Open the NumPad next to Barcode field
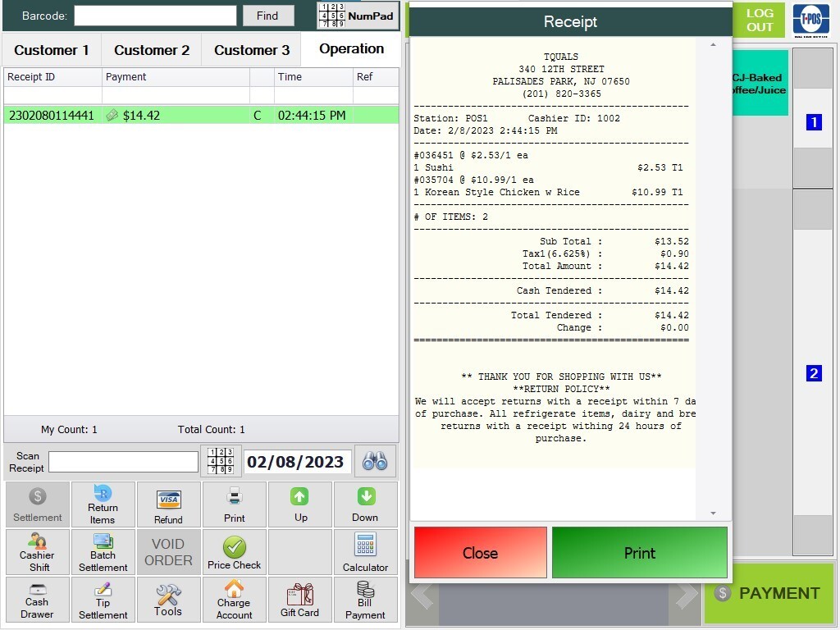This screenshot has width=840, height=630. click(358, 16)
